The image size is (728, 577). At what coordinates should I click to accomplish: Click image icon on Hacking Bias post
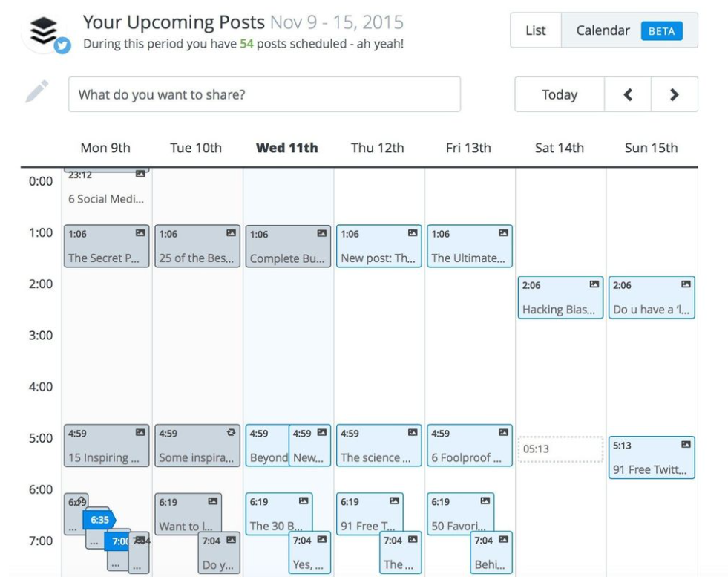(x=594, y=284)
